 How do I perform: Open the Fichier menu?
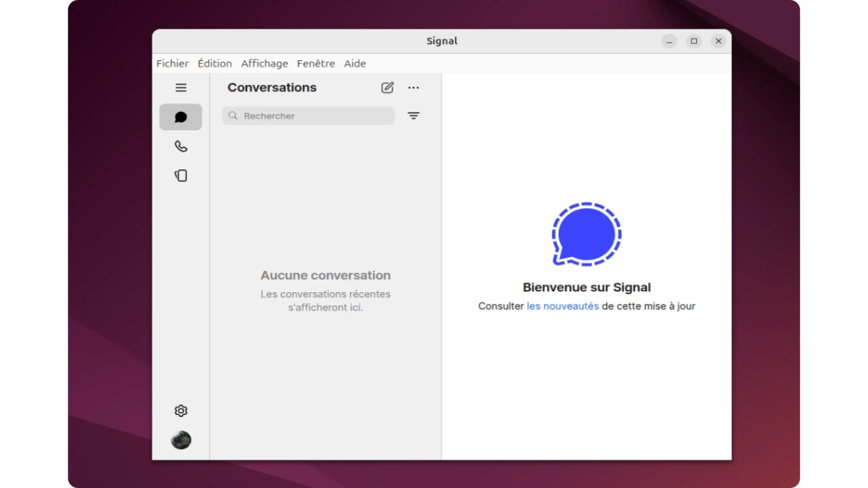[x=172, y=64]
